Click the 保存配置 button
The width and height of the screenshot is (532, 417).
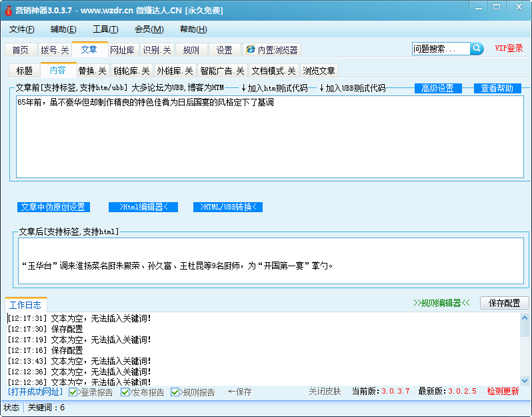(x=504, y=303)
